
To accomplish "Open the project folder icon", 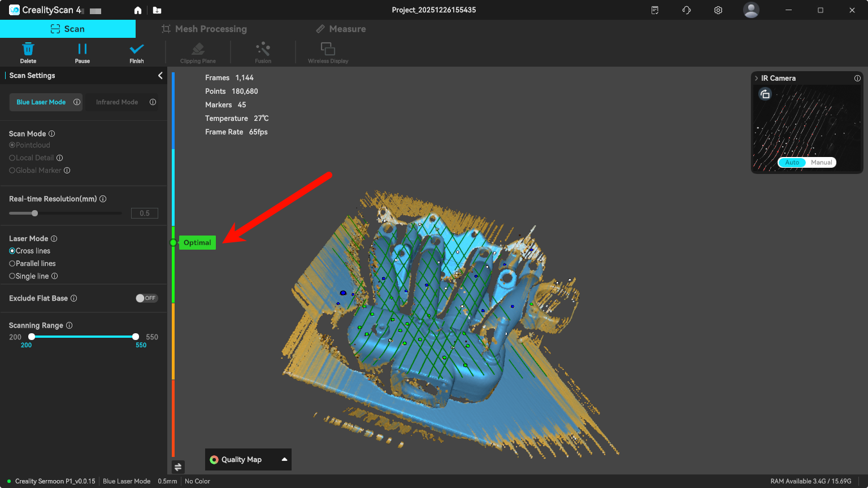I will 157,10.
